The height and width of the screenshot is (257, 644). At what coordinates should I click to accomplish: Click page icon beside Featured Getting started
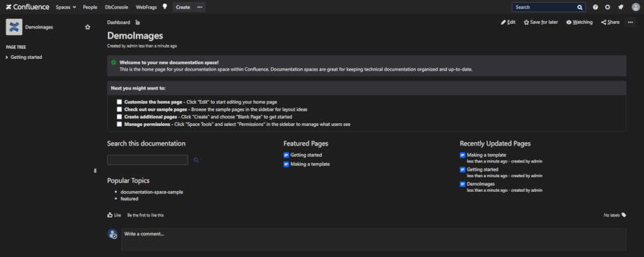[286, 155]
